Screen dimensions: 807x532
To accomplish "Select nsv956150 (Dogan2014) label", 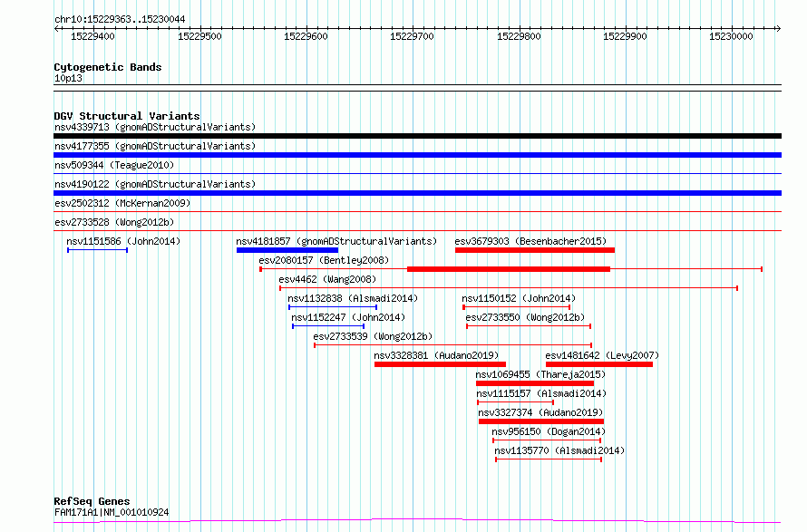I will (x=549, y=431).
